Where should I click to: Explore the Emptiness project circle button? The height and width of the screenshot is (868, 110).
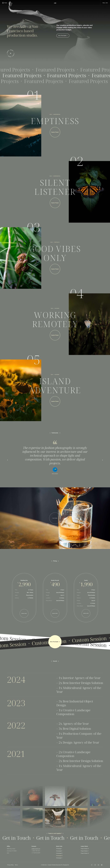[55, 132]
